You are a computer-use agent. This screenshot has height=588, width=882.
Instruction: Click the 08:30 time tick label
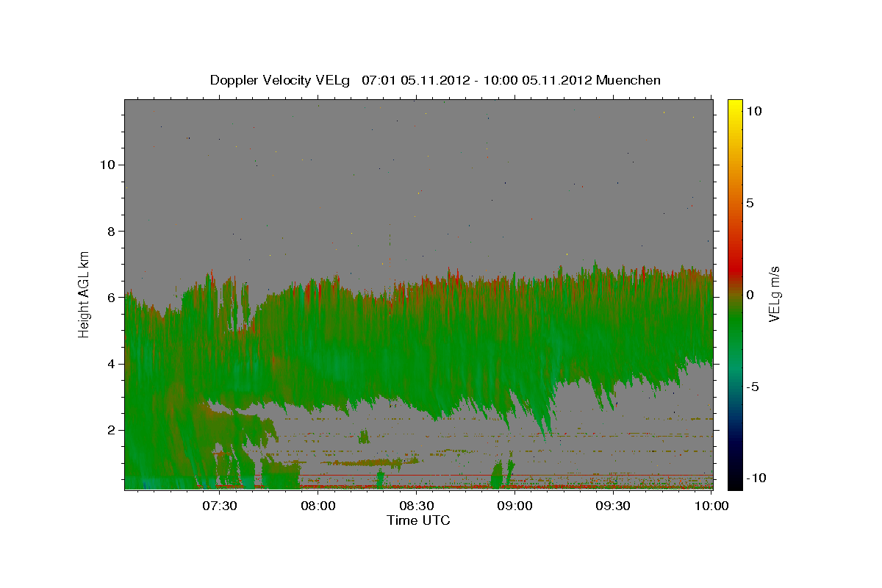416,506
